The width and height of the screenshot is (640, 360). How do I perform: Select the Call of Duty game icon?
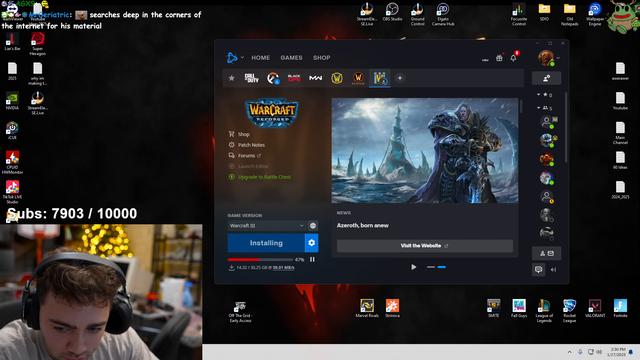click(251, 78)
